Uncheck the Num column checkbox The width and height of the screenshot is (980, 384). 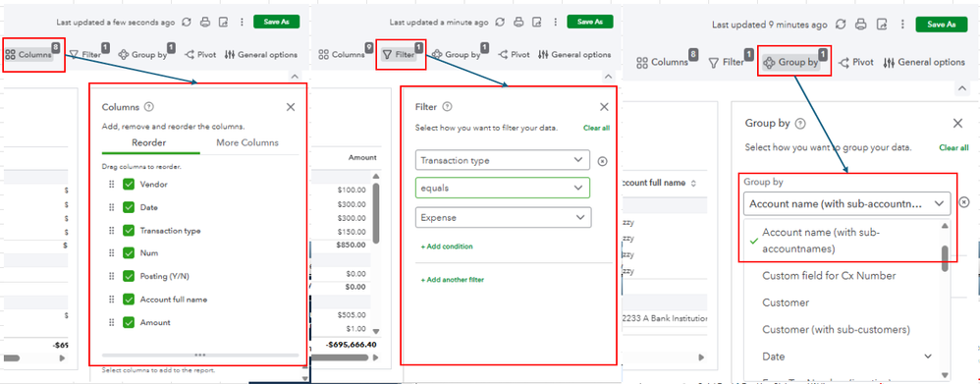[129, 253]
